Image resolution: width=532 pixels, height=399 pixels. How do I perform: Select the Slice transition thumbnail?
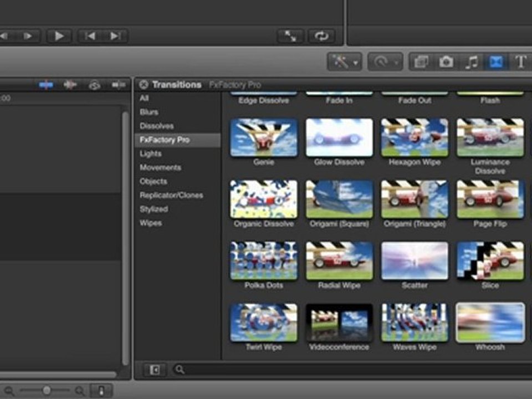[x=490, y=260]
